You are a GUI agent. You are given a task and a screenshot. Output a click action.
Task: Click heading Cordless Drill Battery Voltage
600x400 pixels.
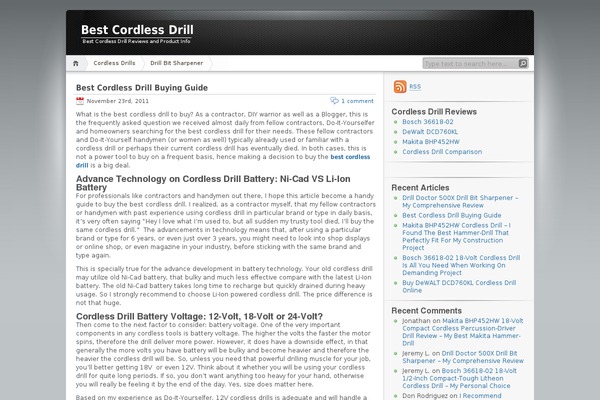199,316
